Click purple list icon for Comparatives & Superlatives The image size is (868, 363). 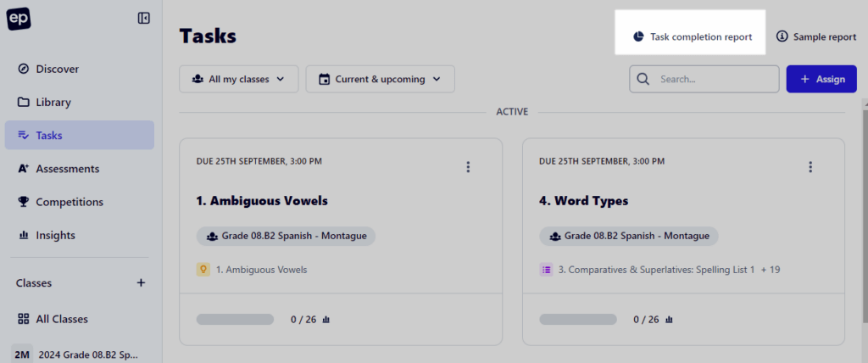tap(547, 270)
